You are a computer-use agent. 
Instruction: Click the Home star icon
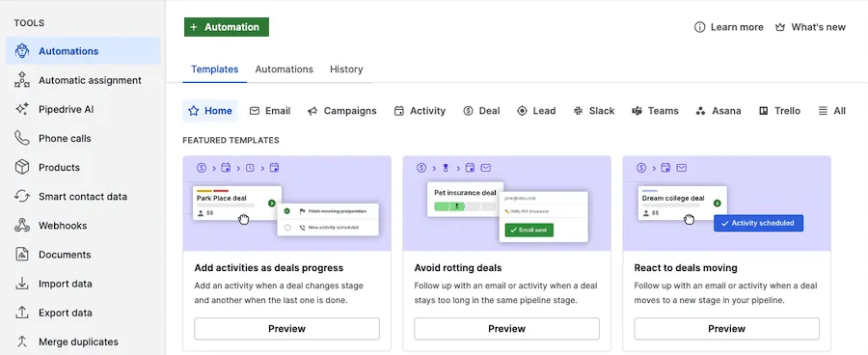(x=193, y=111)
